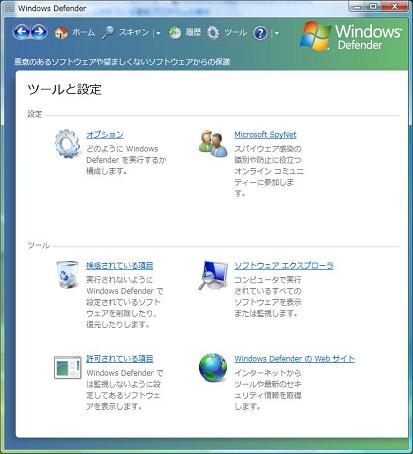Open the 履歴 history label
Screen dimensions: 413x454
point(193,32)
